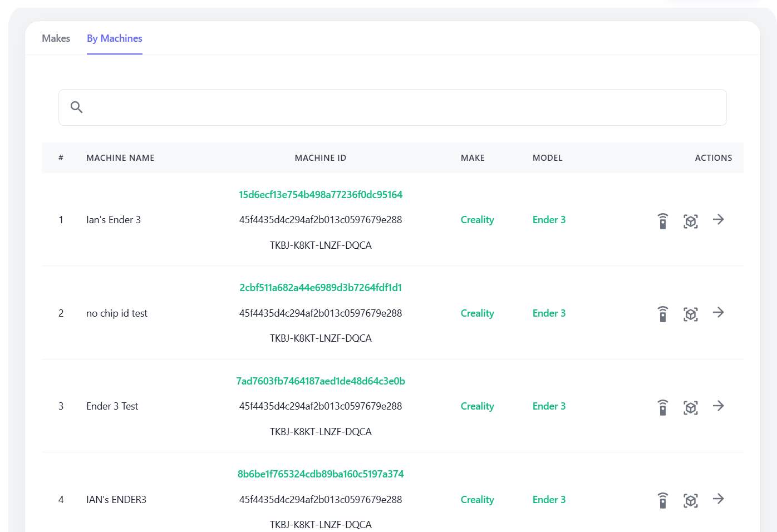The height and width of the screenshot is (532, 777).
Task: Click second ID line in Ian's Ender 3 row
Action: [x=321, y=220]
